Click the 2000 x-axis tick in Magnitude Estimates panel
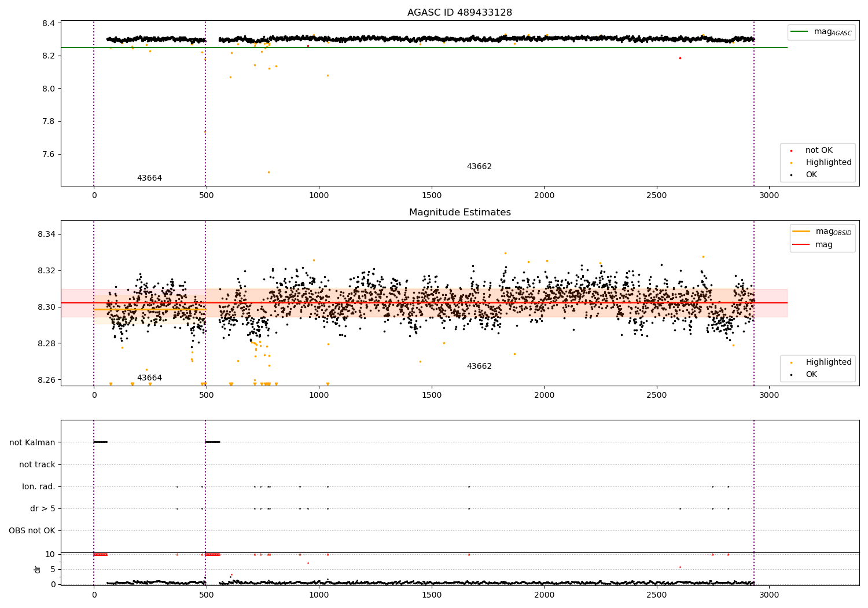 coord(544,395)
